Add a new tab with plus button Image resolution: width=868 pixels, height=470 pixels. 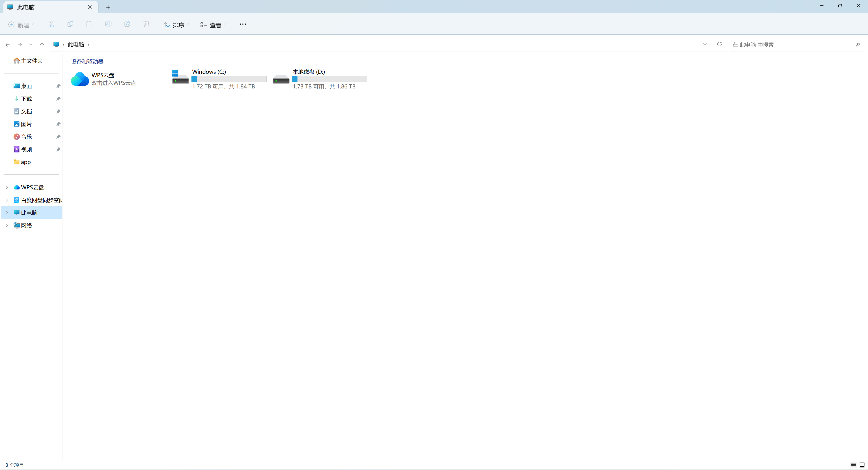[108, 7]
